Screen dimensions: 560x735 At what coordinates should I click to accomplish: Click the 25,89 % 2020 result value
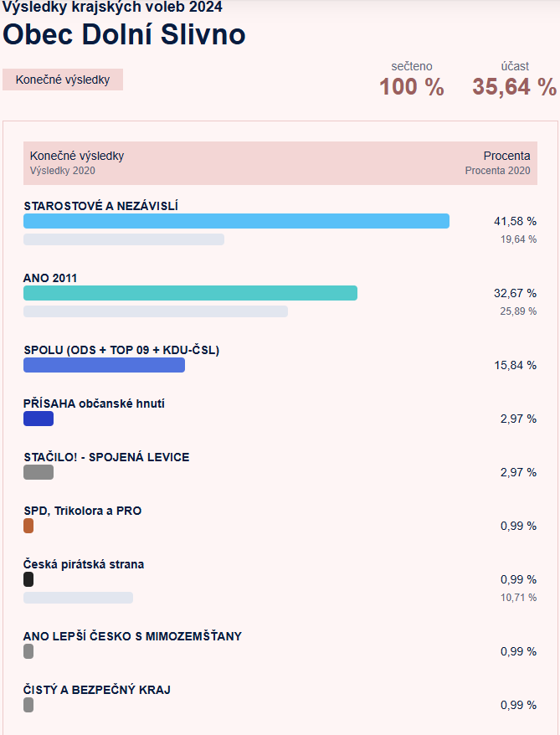tap(518, 311)
